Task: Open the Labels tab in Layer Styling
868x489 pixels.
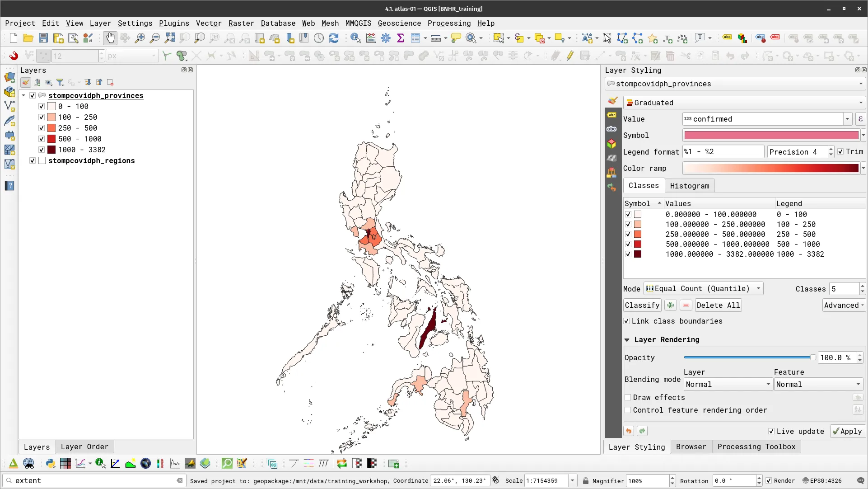Action: pyautogui.click(x=612, y=115)
